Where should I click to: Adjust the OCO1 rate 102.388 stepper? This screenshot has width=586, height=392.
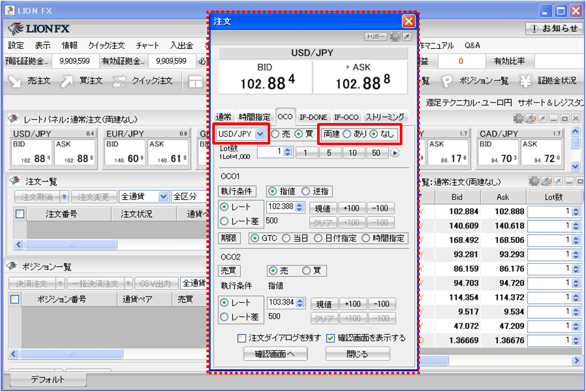300,207
